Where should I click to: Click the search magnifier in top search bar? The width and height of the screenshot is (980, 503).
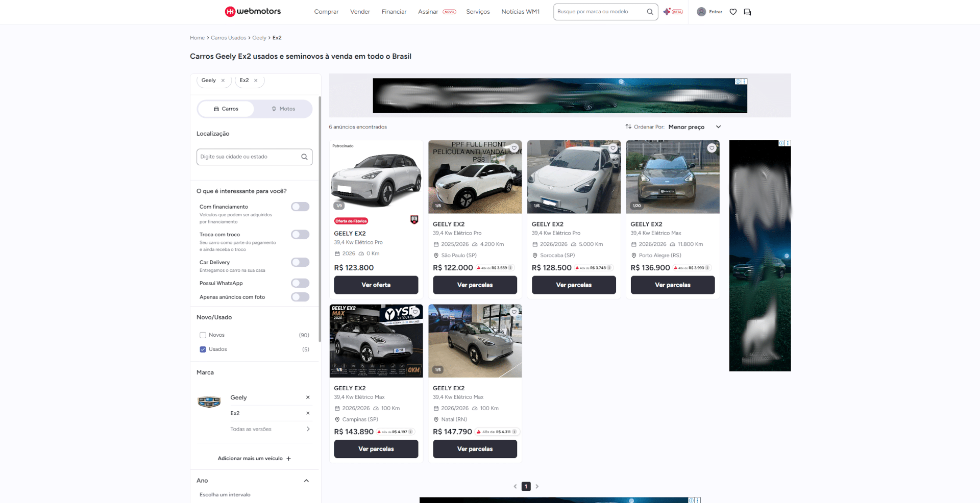(x=650, y=12)
